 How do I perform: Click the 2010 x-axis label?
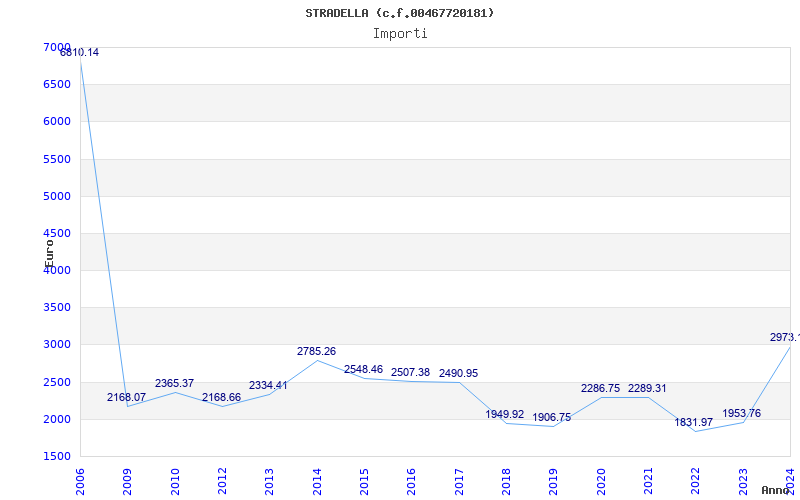pos(175,482)
